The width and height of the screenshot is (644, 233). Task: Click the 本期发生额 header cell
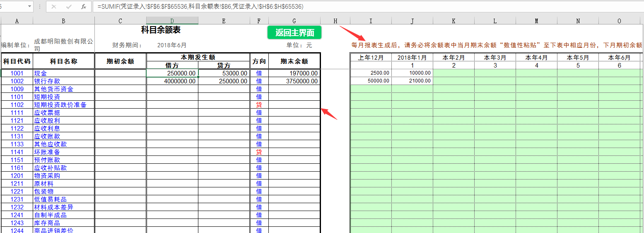tap(198, 57)
